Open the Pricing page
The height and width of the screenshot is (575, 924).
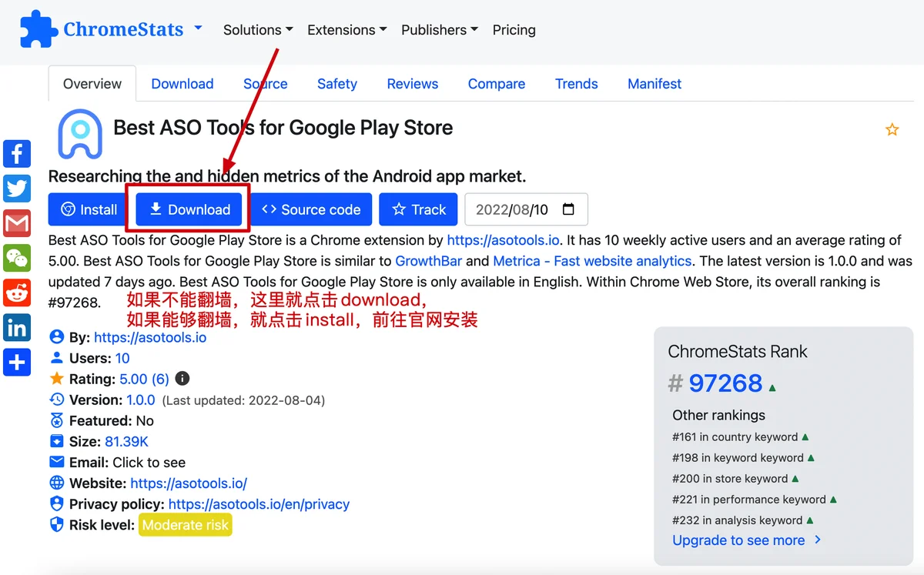pyautogui.click(x=514, y=30)
